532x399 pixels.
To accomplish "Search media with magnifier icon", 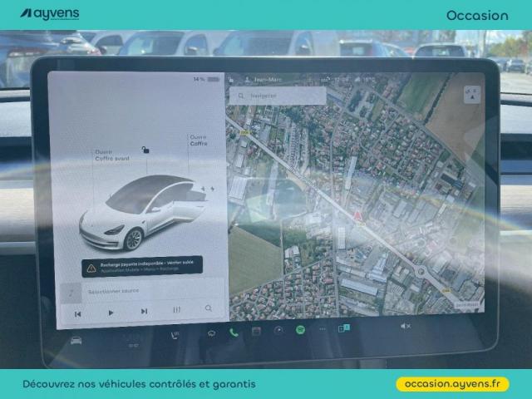I will click(x=209, y=308).
